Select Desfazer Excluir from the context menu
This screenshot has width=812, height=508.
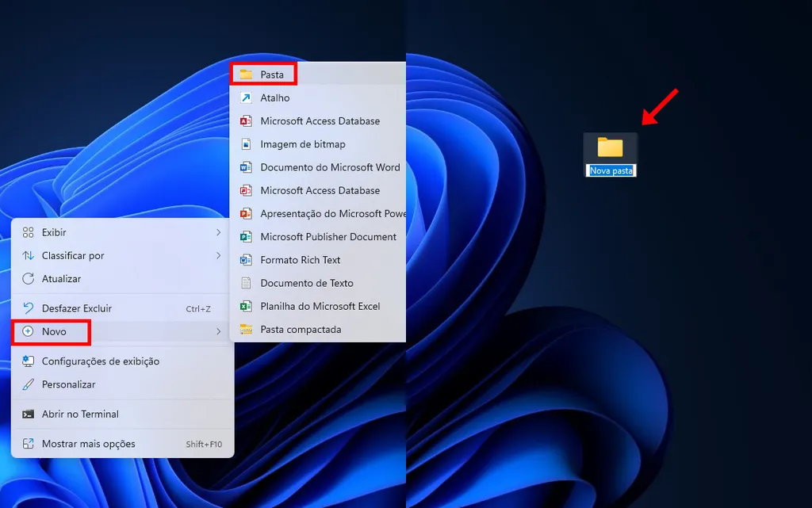click(x=77, y=308)
